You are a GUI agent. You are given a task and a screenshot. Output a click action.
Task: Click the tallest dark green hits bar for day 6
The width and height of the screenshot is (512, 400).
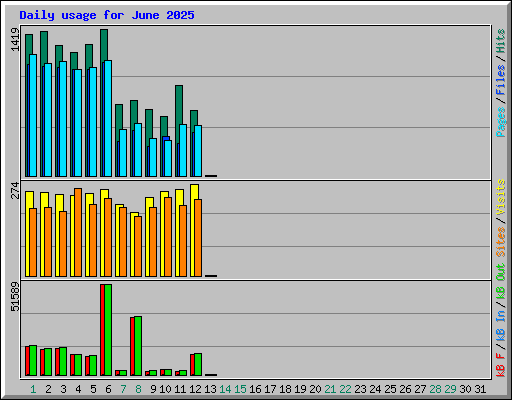pos(104,44)
